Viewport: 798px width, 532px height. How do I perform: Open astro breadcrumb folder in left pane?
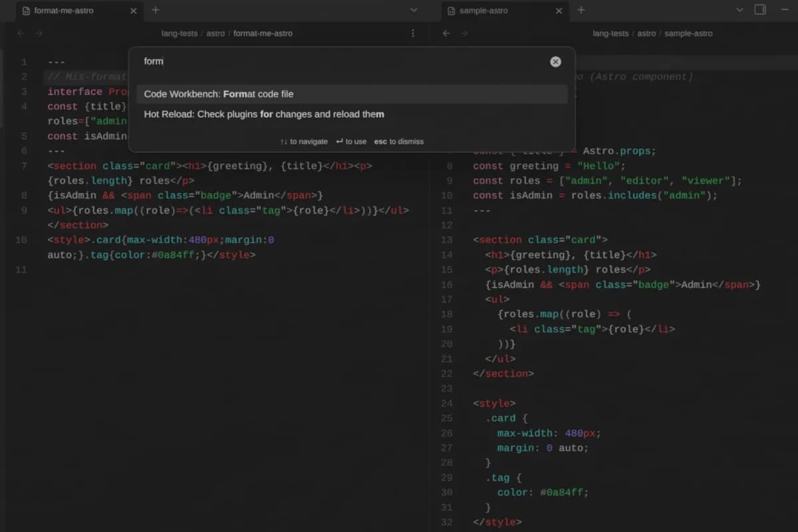click(x=215, y=33)
